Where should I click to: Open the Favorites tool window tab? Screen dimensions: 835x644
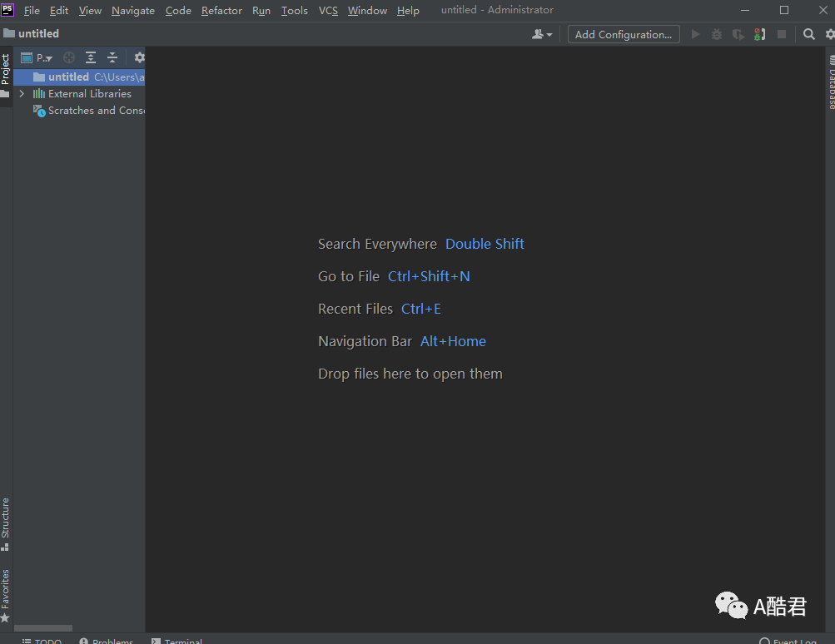(5, 595)
